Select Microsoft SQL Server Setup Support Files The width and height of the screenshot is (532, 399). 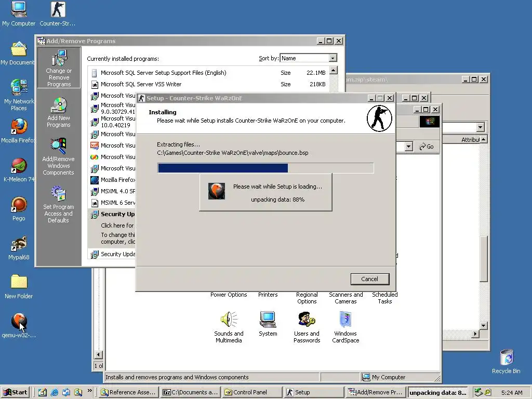click(x=208, y=73)
